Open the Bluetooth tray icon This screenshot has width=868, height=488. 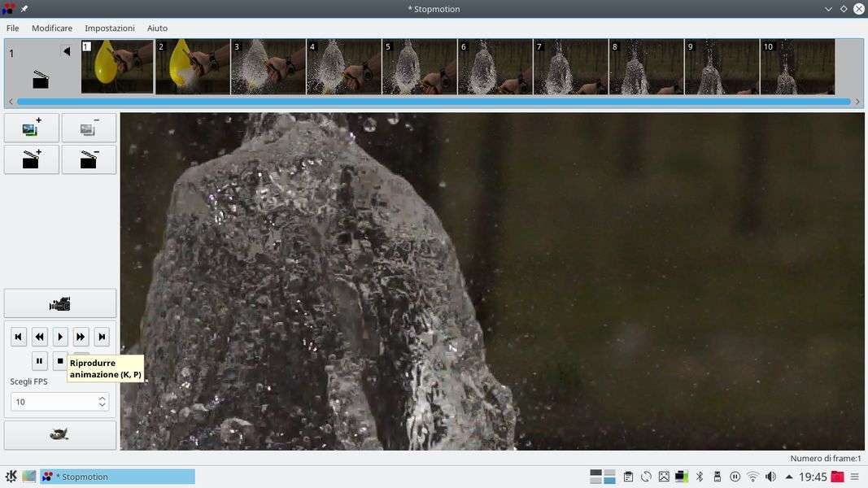coord(700,477)
